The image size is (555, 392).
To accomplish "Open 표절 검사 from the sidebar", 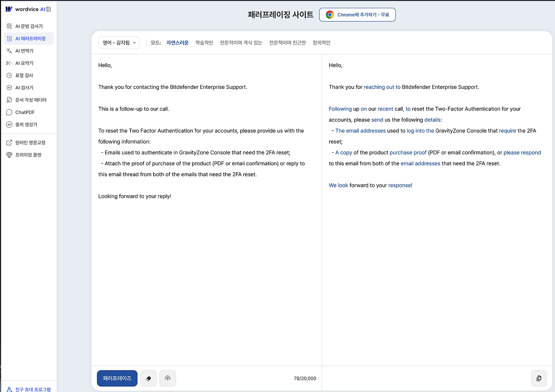I will 29,75.
